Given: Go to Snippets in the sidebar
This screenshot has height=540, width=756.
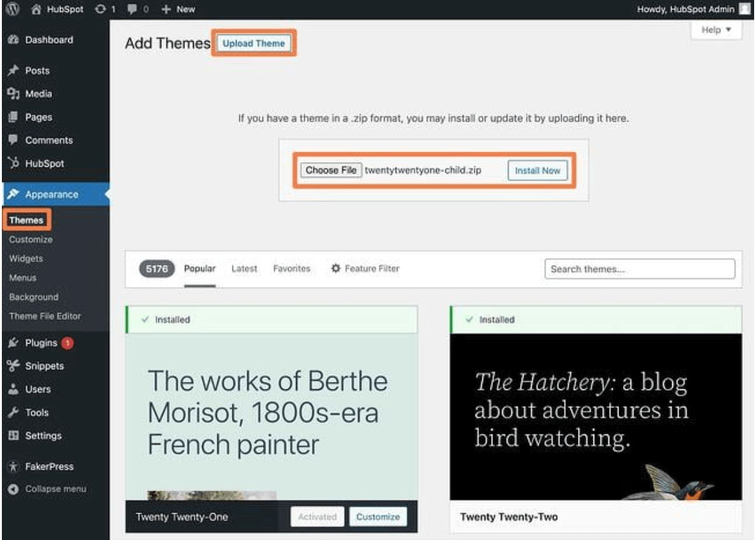Looking at the screenshot, I should tap(44, 366).
